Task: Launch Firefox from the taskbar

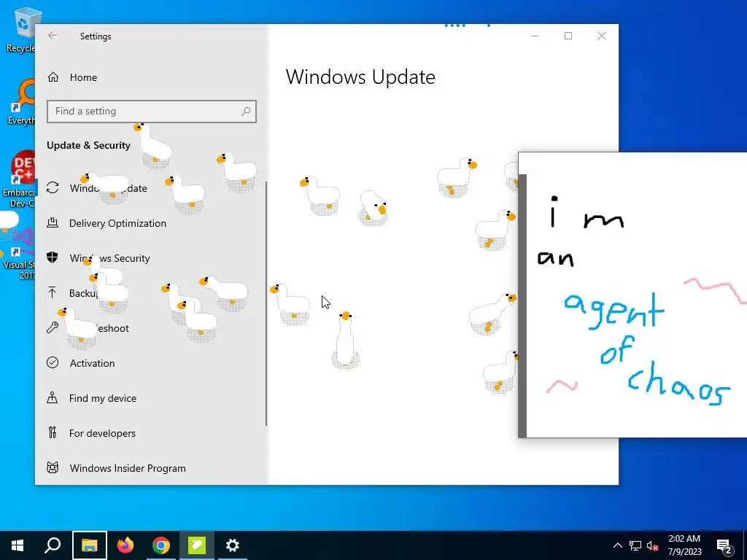Action: [125, 545]
